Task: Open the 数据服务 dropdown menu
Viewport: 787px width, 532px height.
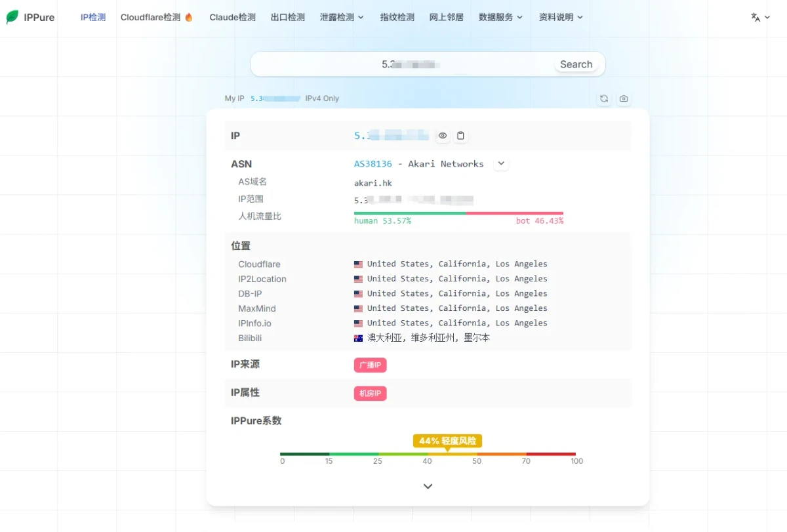Action: pyautogui.click(x=500, y=18)
